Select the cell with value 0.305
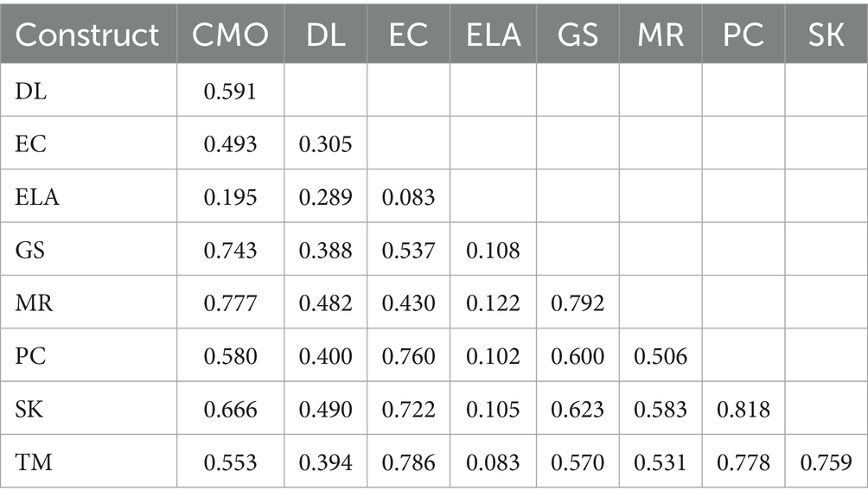Viewport: 868px width, 503px height. (x=325, y=144)
